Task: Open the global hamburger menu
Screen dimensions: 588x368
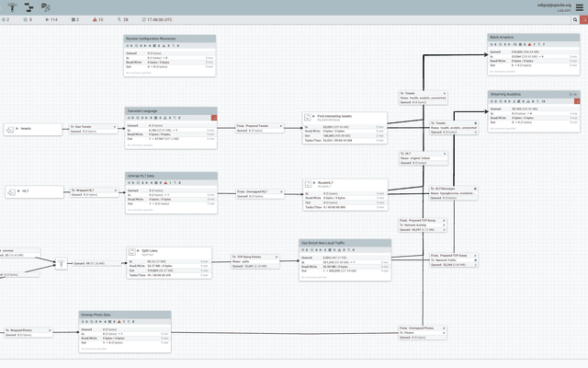Action: click(x=580, y=7)
